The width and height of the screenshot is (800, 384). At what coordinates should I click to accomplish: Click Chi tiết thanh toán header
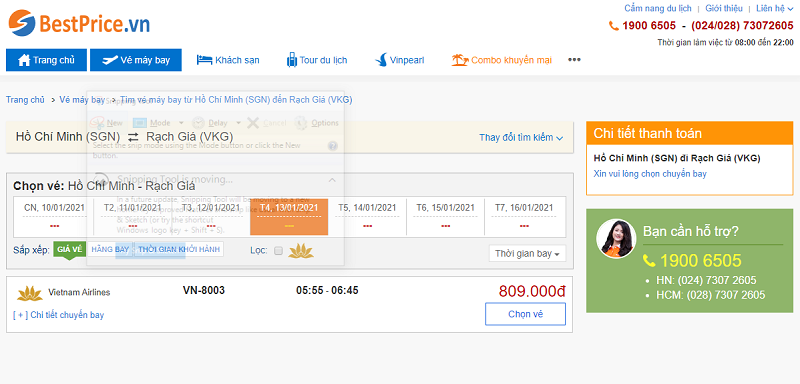pyautogui.click(x=690, y=134)
